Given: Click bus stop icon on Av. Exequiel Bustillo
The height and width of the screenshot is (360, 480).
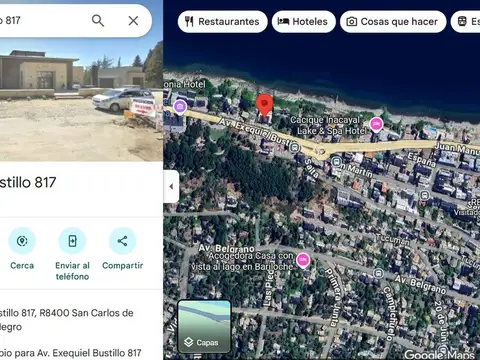Looking at the screenshot, I should (x=294, y=147).
